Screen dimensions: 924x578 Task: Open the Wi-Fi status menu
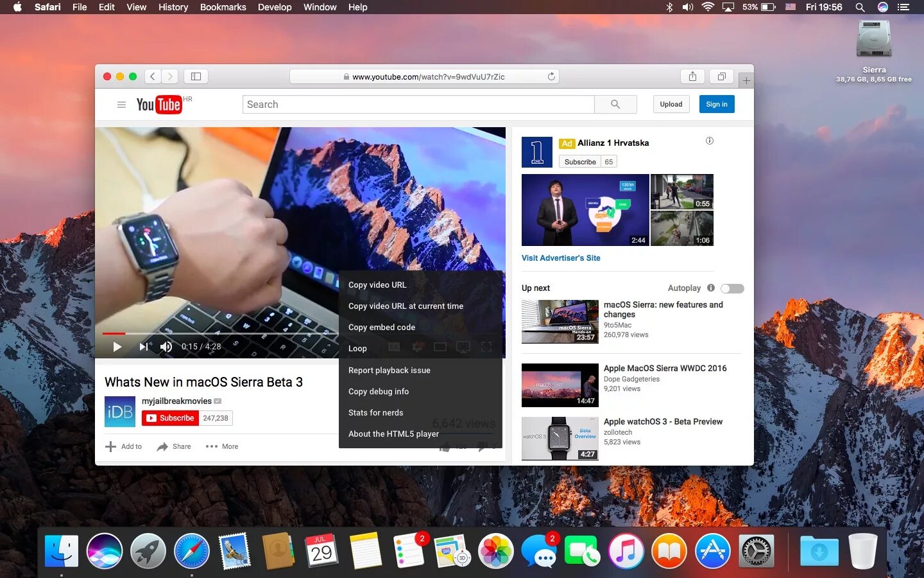click(x=708, y=7)
